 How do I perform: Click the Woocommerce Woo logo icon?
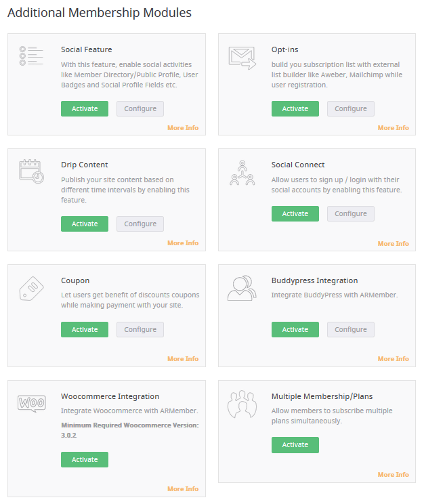pos(32,403)
